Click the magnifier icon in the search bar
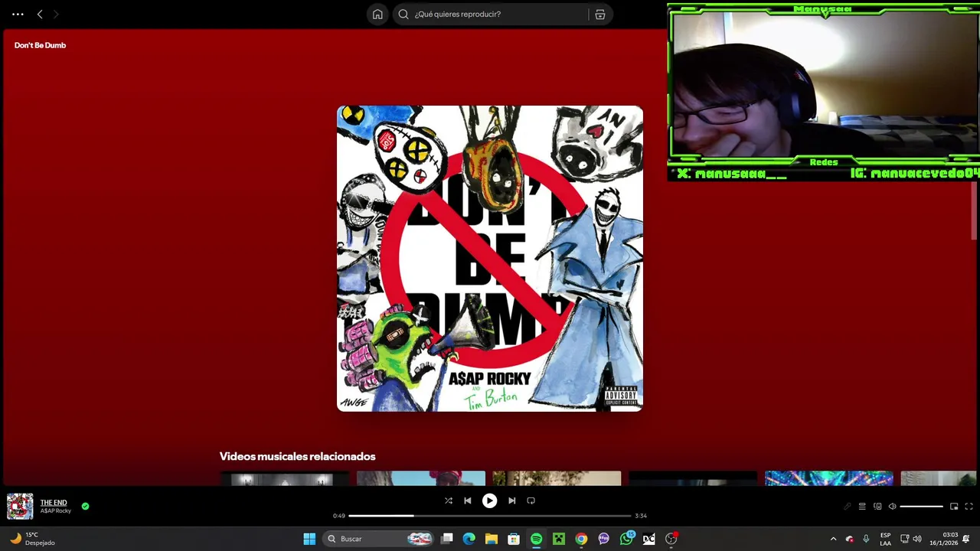 click(403, 14)
